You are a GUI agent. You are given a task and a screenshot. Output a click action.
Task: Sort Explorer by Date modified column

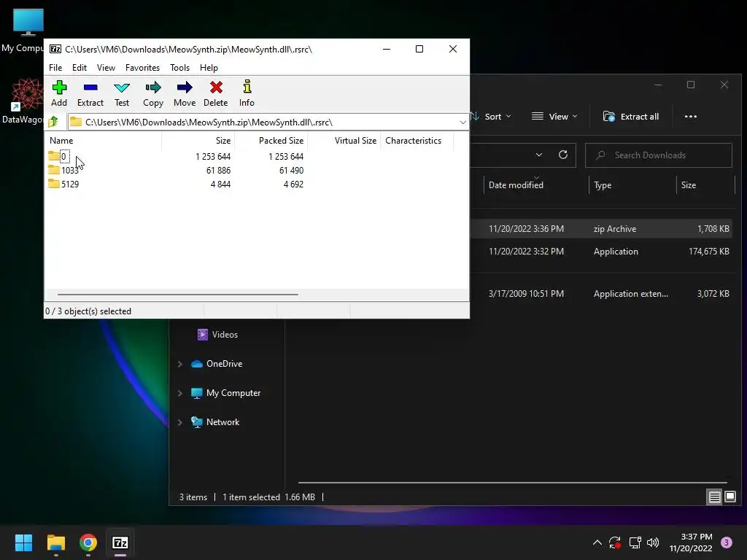(x=536, y=185)
